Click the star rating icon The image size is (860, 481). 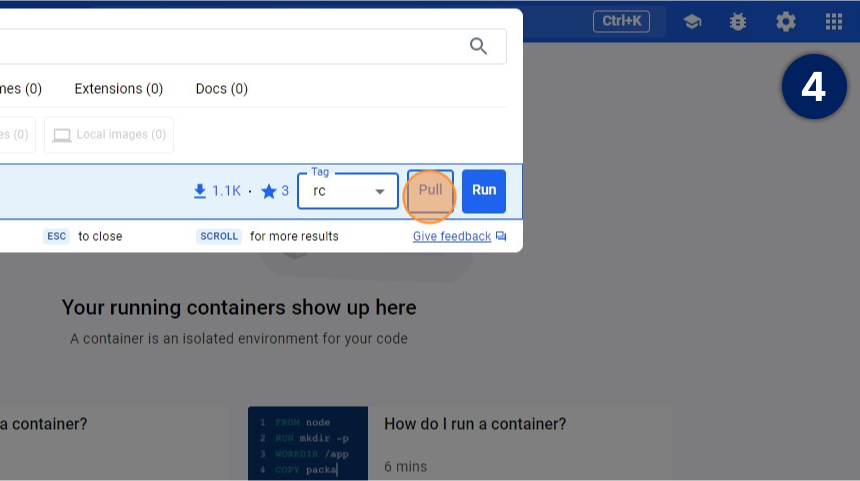click(x=268, y=191)
